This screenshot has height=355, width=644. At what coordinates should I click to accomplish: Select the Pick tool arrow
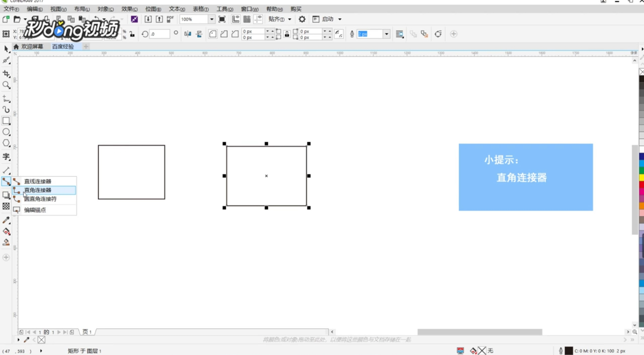[6, 49]
